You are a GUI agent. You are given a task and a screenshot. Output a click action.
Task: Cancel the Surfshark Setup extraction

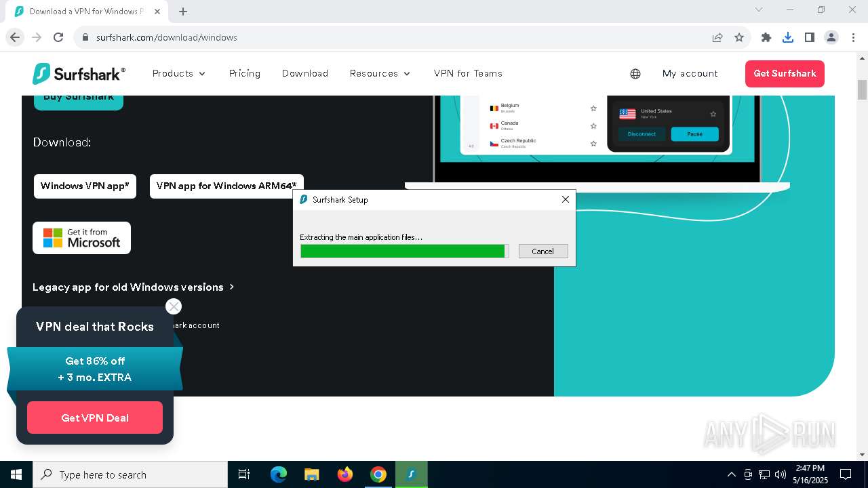coord(543,251)
